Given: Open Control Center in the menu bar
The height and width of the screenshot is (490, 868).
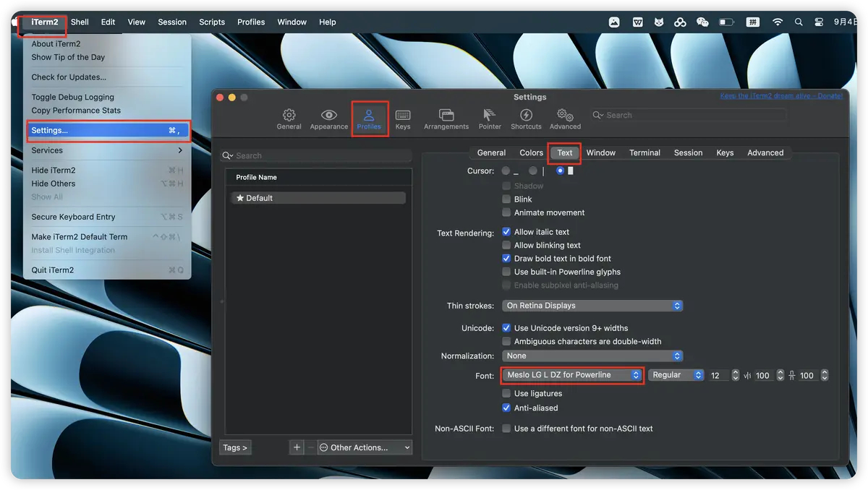Looking at the screenshot, I should coord(820,22).
